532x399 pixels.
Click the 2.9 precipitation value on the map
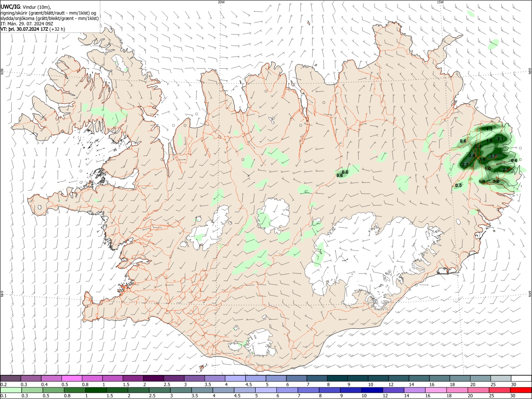493,156
